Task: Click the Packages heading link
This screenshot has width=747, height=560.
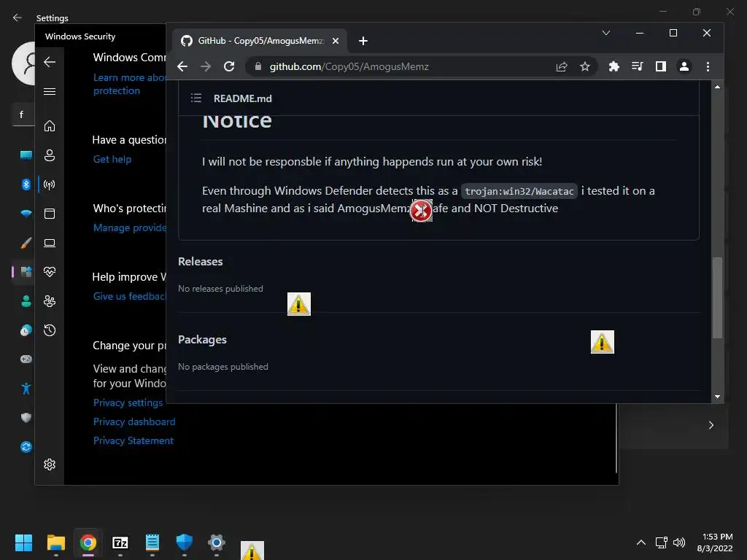Action: (x=202, y=340)
